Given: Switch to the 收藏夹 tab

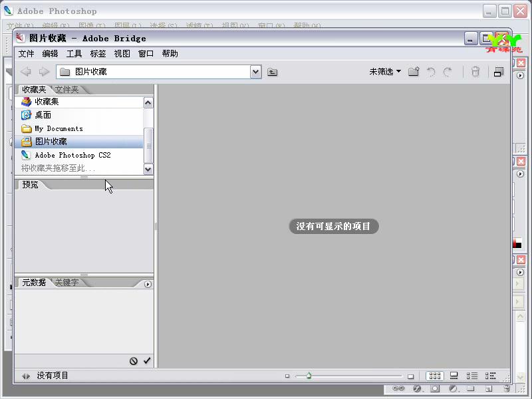Looking at the screenshot, I should coord(34,90).
